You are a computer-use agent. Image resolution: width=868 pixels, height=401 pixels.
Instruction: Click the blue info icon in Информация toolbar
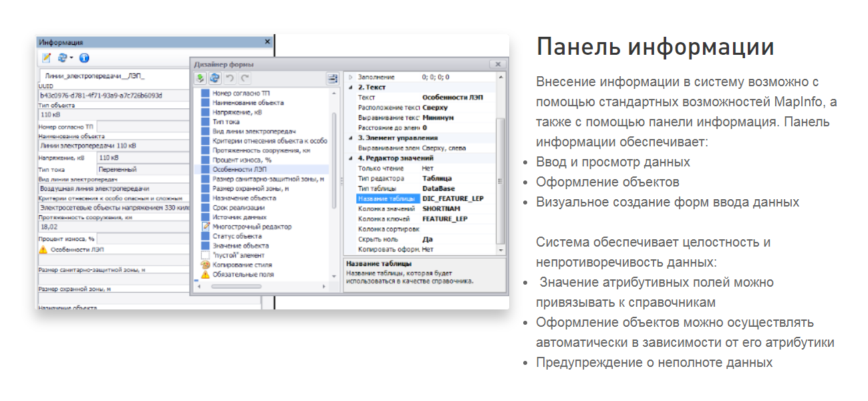[84, 58]
